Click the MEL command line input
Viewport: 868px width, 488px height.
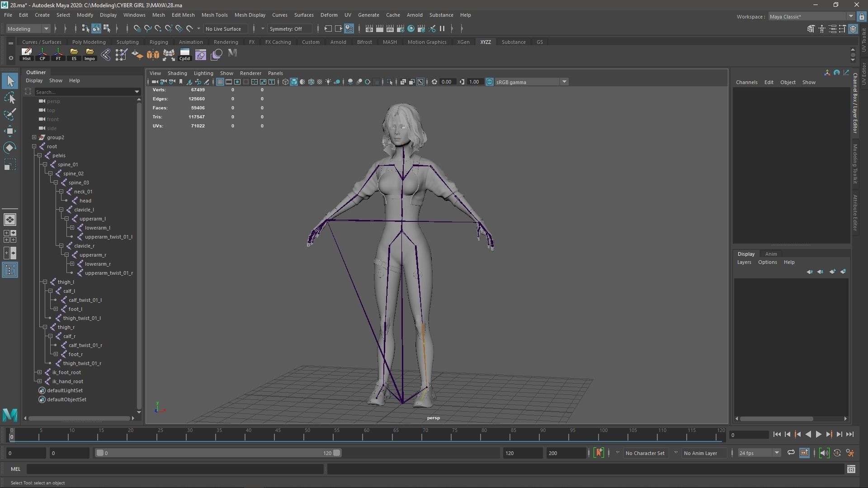(x=175, y=469)
